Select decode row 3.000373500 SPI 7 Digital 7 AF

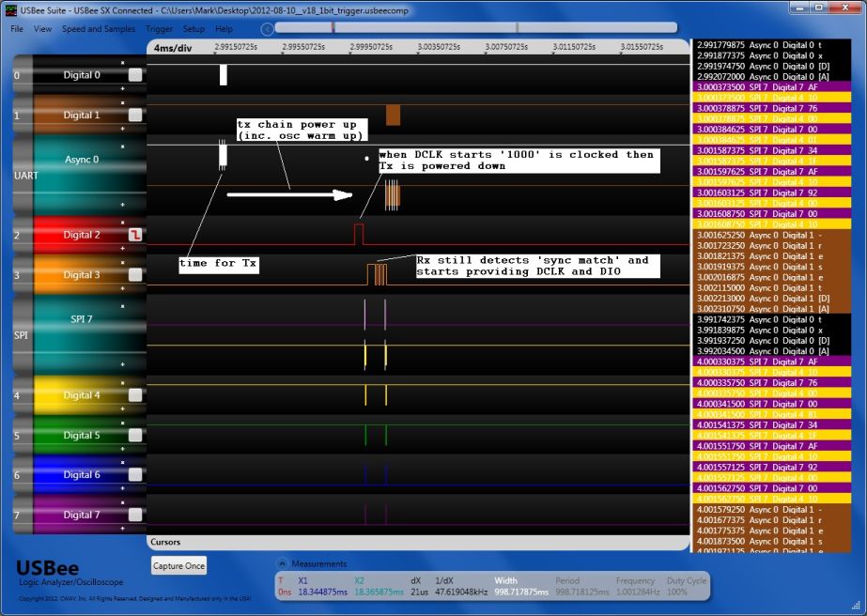(x=771, y=86)
